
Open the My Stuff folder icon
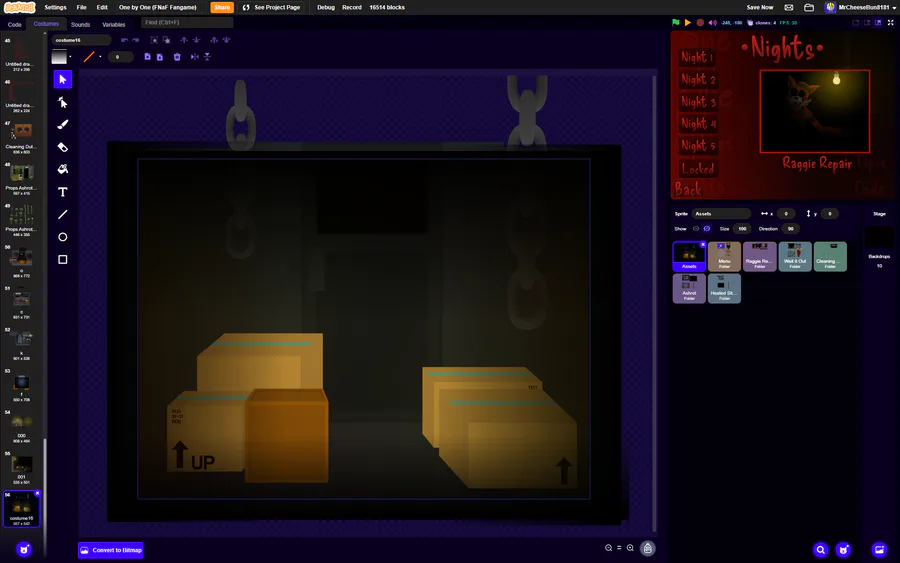click(x=809, y=7)
